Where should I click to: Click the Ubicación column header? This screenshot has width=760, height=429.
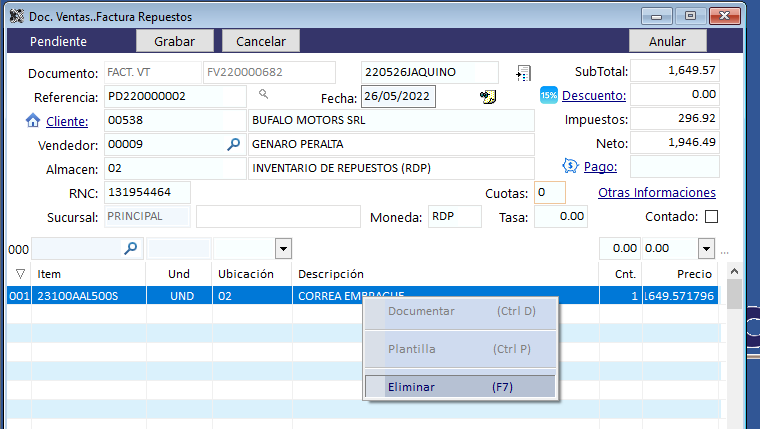252,274
